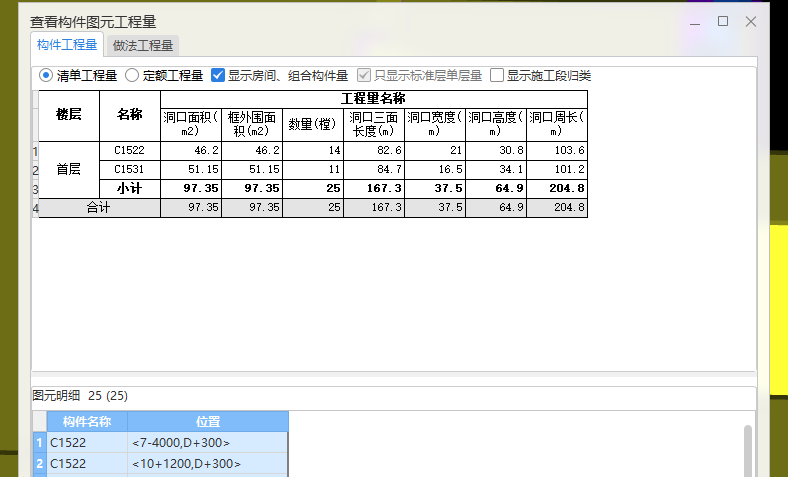Click the 位置 detail column header

pos(208,422)
